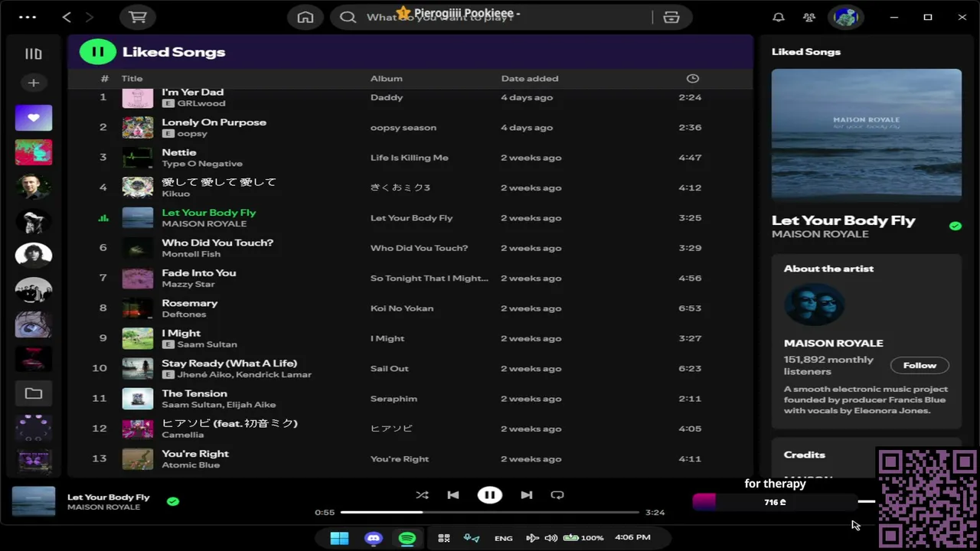Open artist Camellia
980x551 pixels.
click(x=182, y=435)
